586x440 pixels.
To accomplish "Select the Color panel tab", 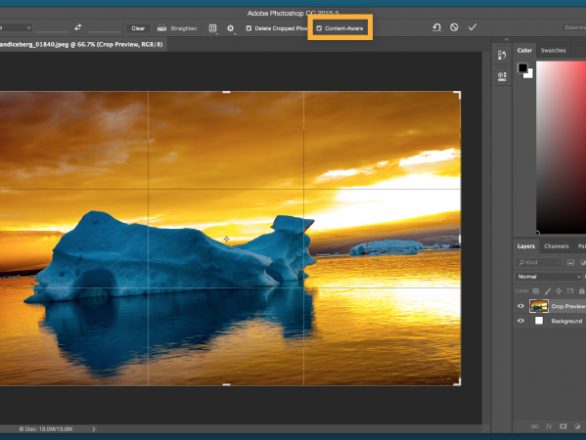I will tap(524, 50).
